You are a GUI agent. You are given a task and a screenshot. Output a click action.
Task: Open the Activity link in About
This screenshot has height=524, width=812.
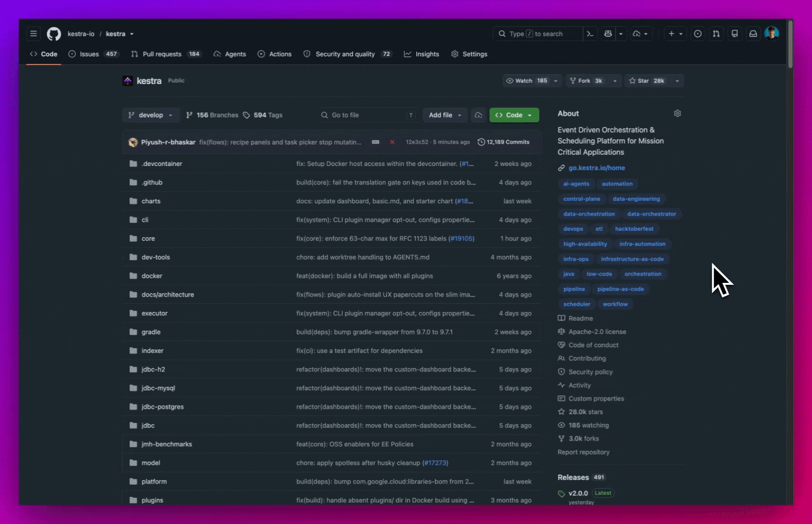tap(580, 385)
